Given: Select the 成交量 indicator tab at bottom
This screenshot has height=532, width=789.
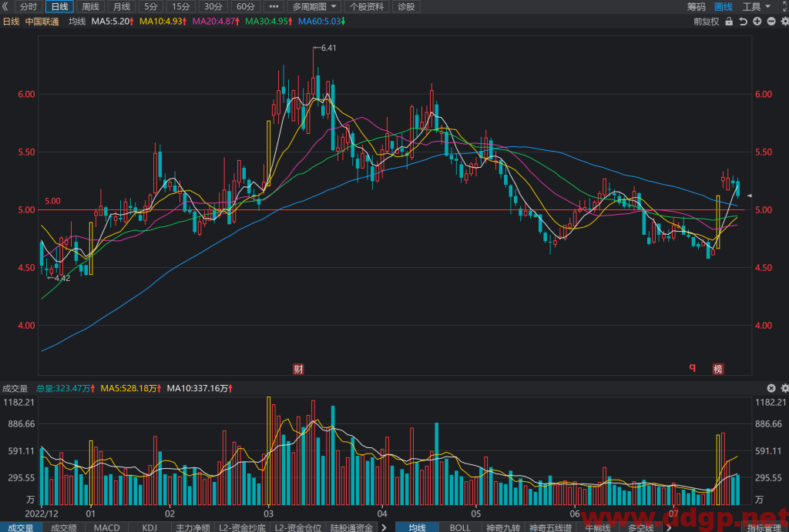Looking at the screenshot, I should 21,527.
